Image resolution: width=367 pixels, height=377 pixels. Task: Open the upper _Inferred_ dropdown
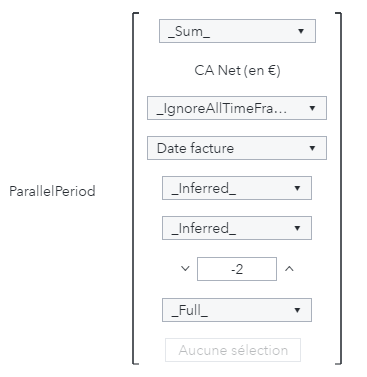pyautogui.click(x=237, y=188)
